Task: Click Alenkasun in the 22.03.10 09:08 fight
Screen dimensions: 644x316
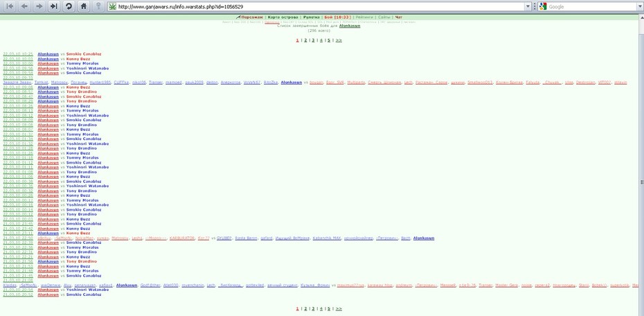Action: 48,87
